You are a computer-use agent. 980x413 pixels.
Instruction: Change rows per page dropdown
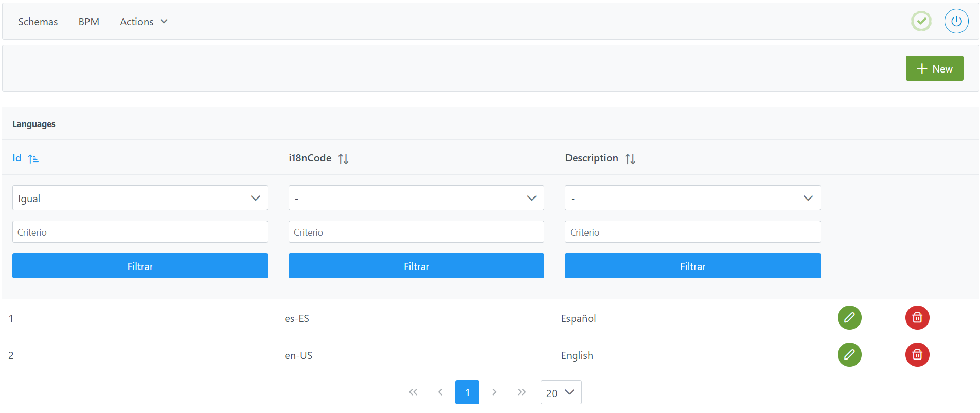pyautogui.click(x=561, y=392)
